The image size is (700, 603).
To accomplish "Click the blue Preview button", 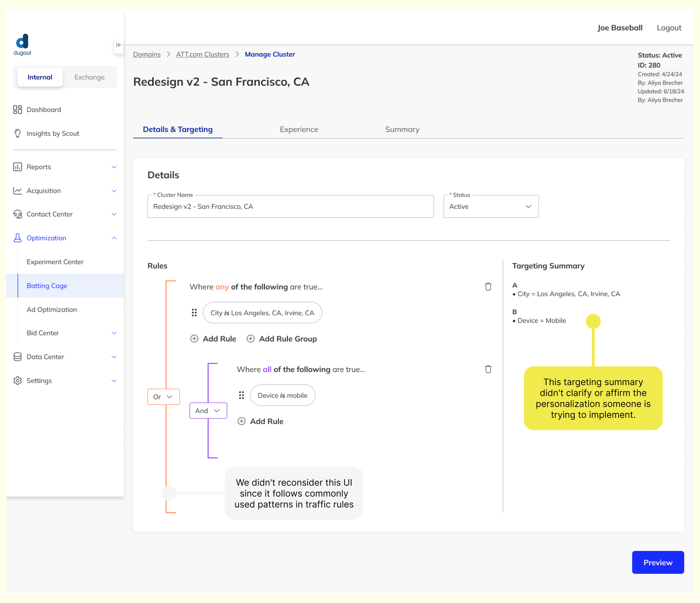I will (657, 562).
